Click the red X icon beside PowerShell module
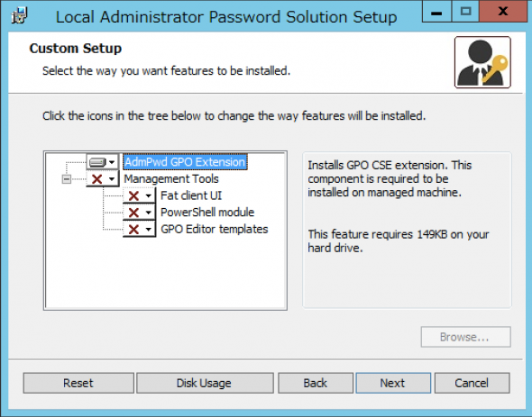This screenshot has width=532, height=417. pyautogui.click(x=133, y=213)
